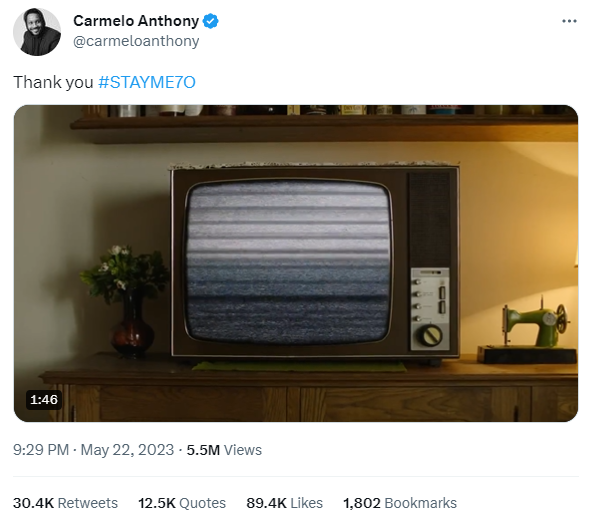The width and height of the screenshot is (590, 528).
Task: Click the blue verified badge
Action: point(211,21)
